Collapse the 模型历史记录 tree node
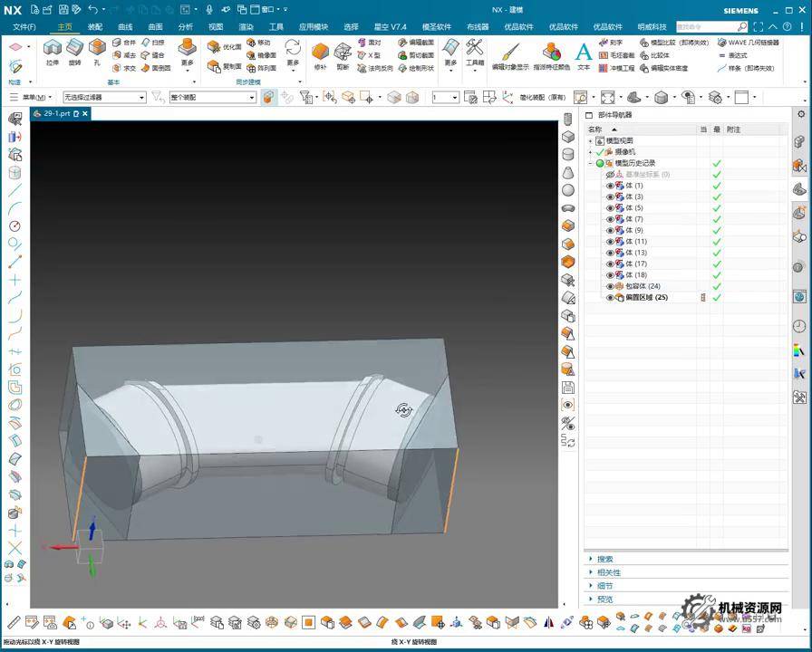 pos(590,163)
